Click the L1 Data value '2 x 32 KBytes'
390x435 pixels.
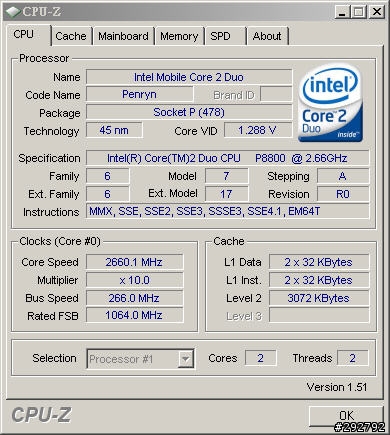(319, 262)
